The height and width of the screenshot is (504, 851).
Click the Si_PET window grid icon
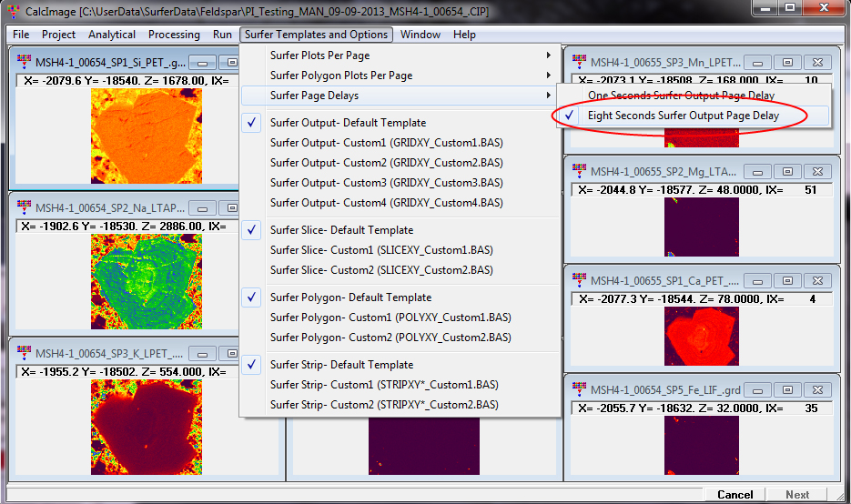(23, 62)
